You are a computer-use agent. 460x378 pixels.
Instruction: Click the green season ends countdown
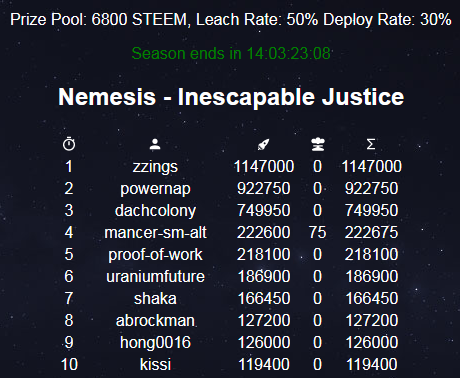pyautogui.click(x=231, y=53)
